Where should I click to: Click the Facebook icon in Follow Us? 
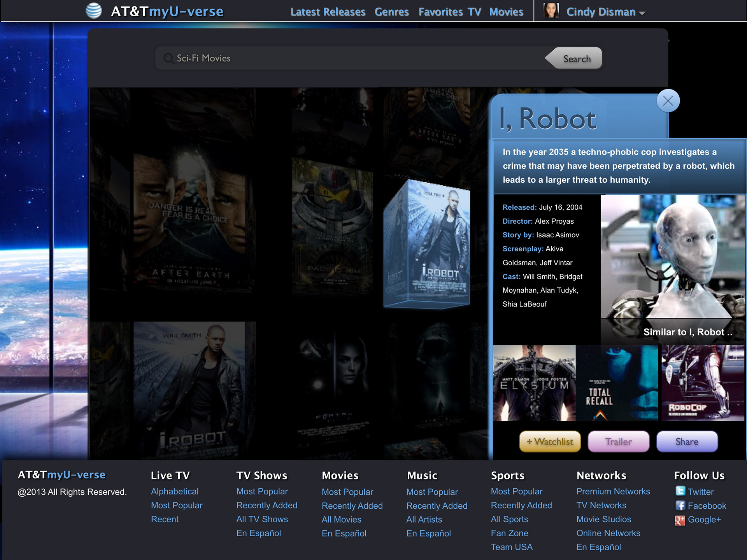point(680,505)
